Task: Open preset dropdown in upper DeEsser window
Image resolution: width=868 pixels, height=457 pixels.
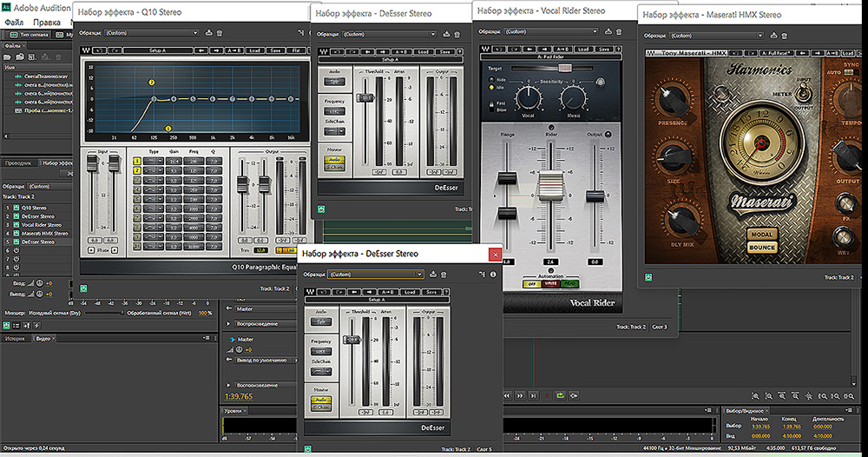Action: coord(389,35)
